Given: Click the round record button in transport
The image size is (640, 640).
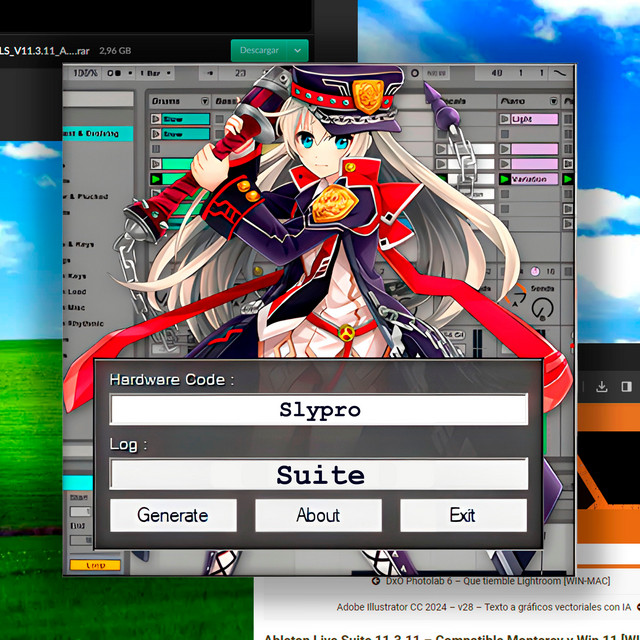Looking at the screenshot, I should pos(414,73).
